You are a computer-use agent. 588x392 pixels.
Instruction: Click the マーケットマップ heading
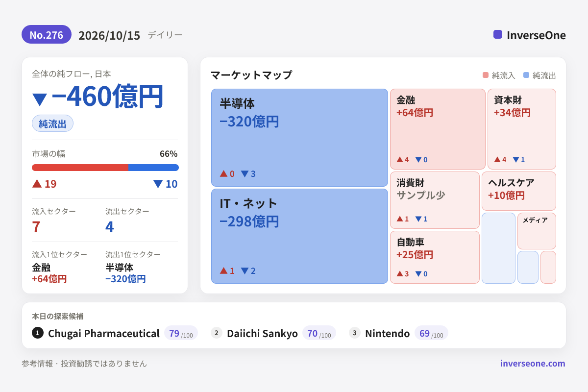[x=251, y=75]
